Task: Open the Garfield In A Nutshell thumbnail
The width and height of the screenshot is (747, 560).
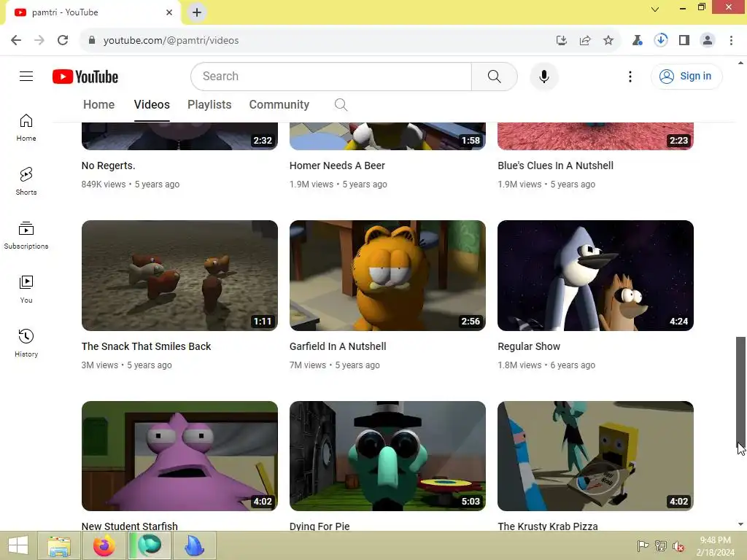Action: 387,275
